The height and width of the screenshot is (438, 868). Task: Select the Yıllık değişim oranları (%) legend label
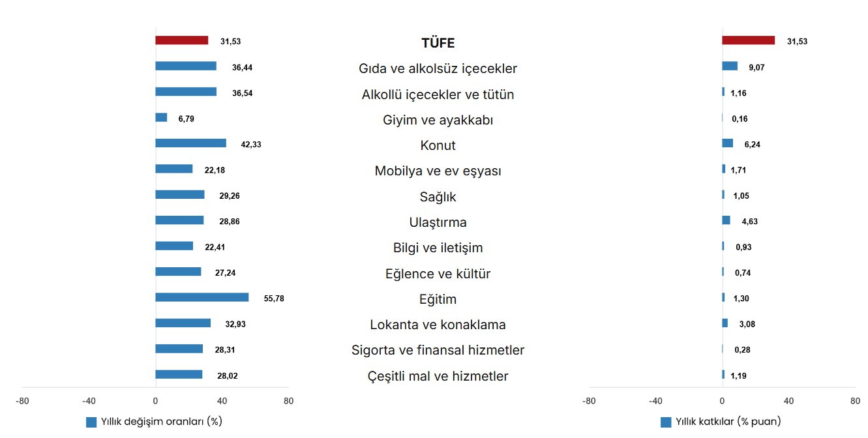pyautogui.click(x=162, y=422)
